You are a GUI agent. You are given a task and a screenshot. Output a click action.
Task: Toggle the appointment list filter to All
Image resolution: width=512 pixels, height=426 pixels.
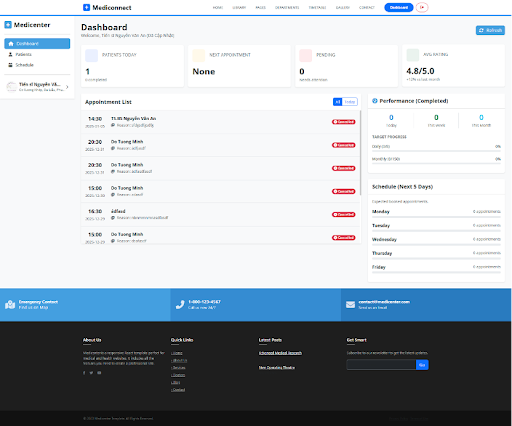[x=337, y=102]
